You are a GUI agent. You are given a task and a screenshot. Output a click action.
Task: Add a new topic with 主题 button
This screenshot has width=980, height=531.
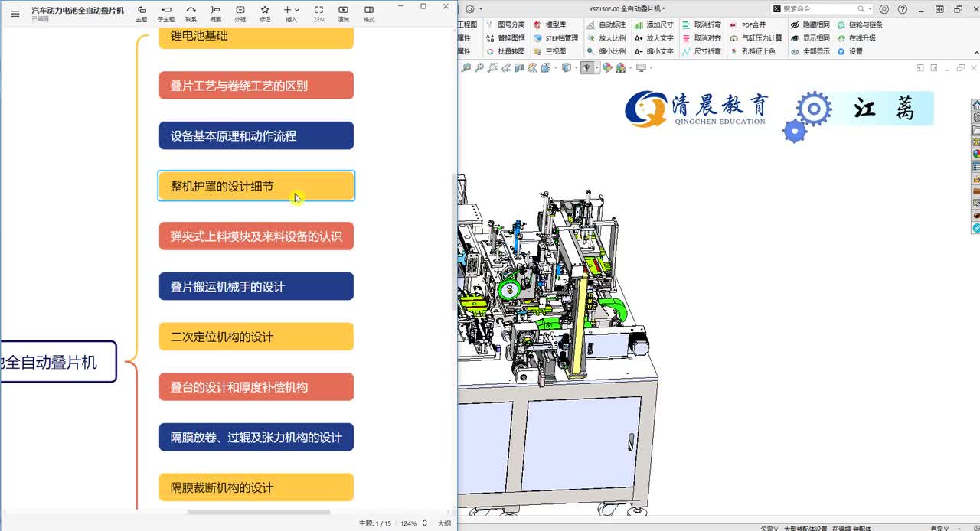coord(142,14)
